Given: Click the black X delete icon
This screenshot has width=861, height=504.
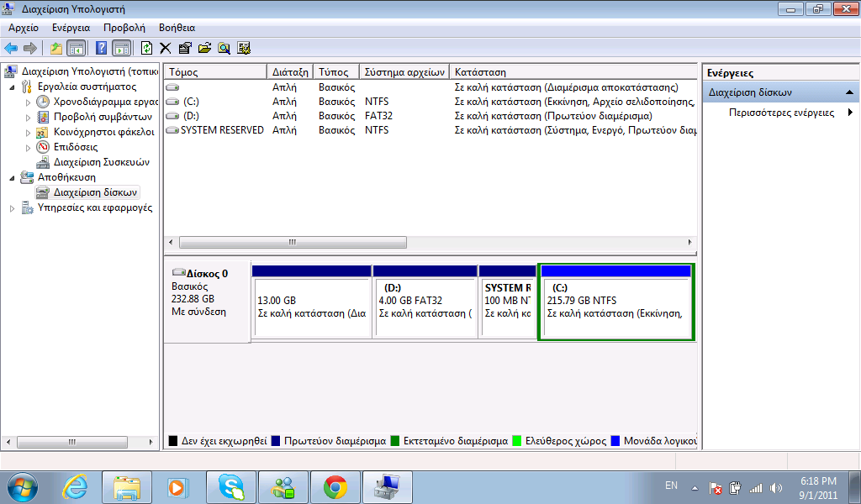Looking at the screenshot, I should click(166, 48).
